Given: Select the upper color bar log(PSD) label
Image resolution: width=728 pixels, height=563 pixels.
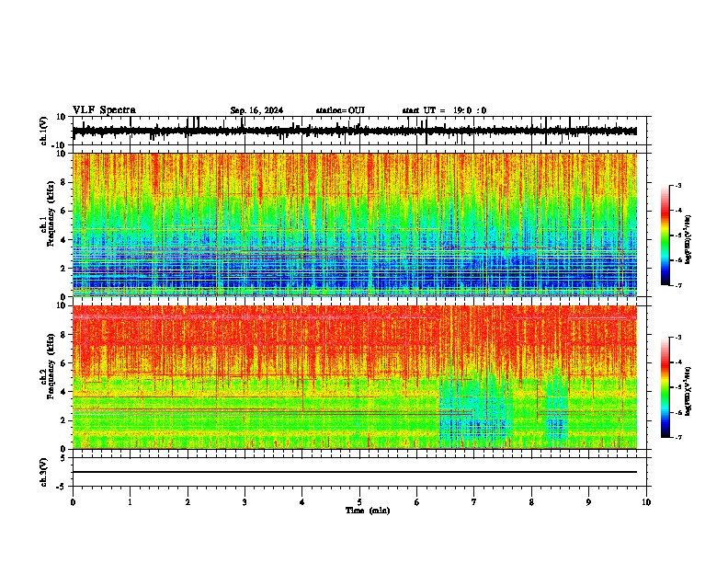Looking at the screenshot, I should pyautogui.click(x=688, y=239).
